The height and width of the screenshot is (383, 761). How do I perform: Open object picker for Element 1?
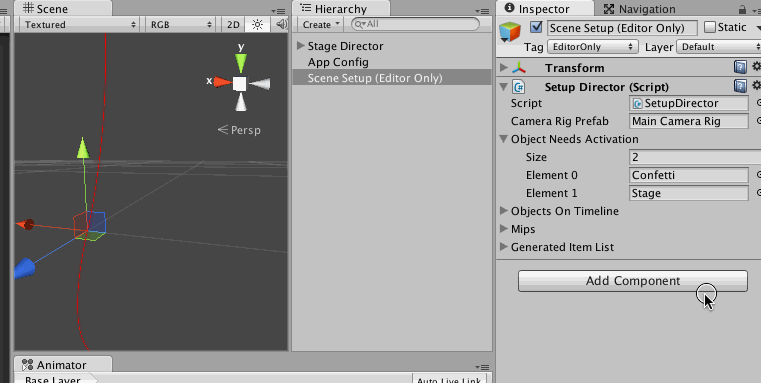tap(758, 193)
